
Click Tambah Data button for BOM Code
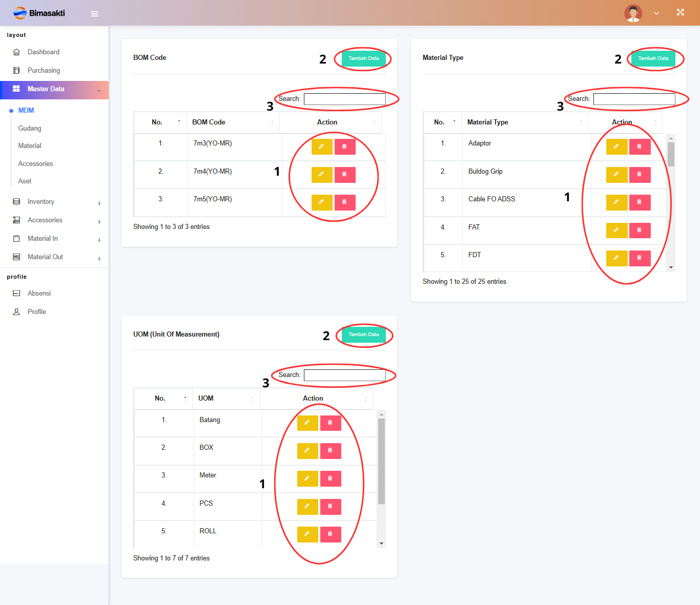364,58
